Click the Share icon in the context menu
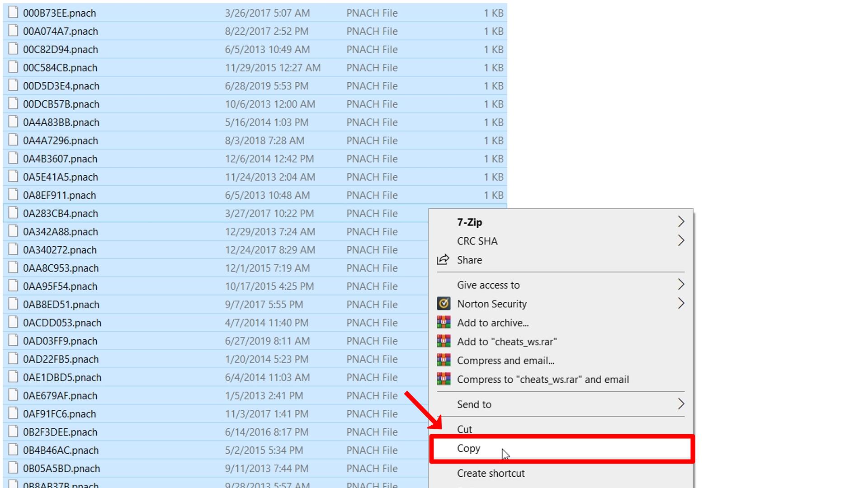 pyautogui.click(x=443, y=259)
